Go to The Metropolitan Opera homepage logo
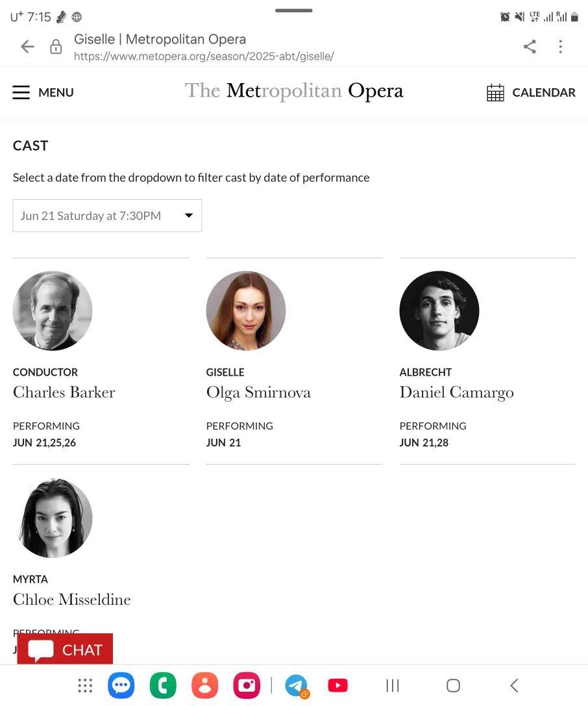 point(294,91)
